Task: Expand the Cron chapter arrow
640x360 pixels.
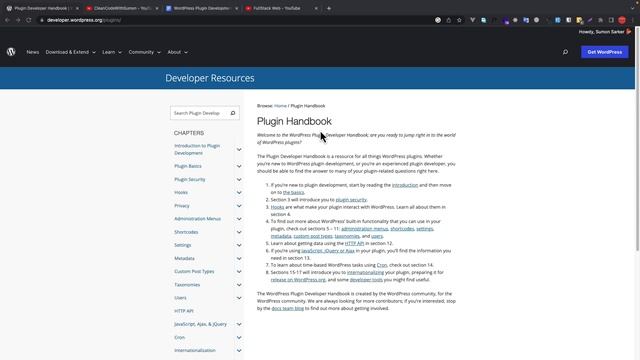Action: point(239,337)
